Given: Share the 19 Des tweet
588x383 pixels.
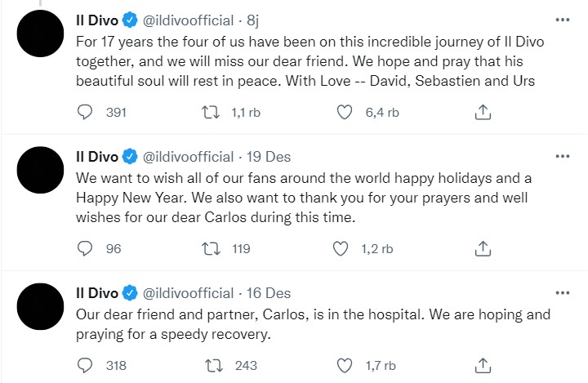Looking at the screenshot, I should 482,248.
